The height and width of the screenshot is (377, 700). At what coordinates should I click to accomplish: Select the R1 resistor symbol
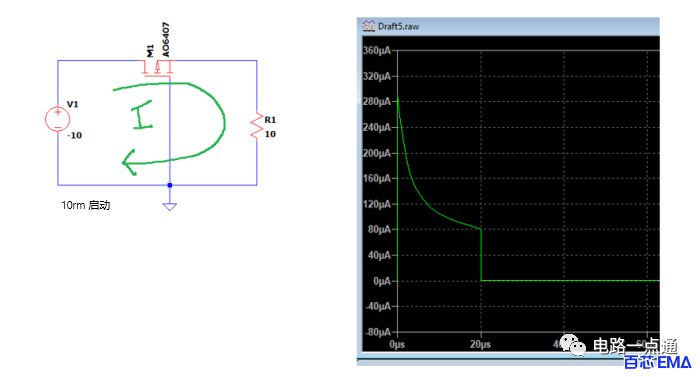click(x=257, y=126)
